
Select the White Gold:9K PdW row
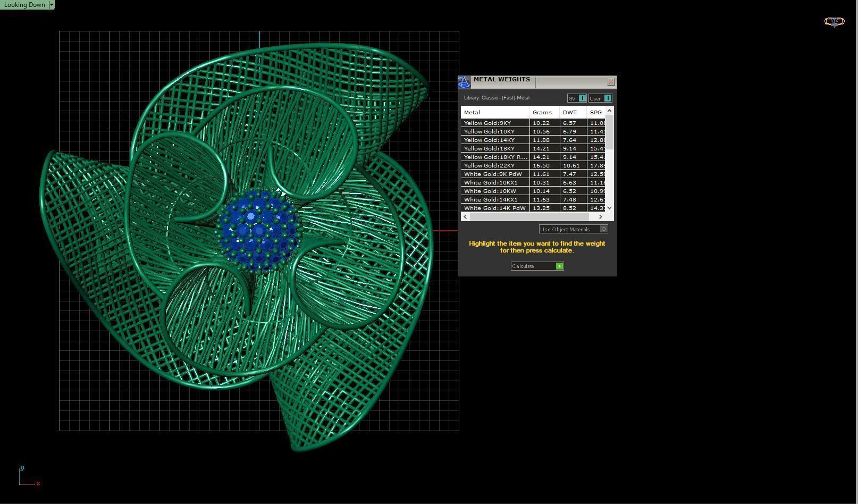tap(533, 174)
